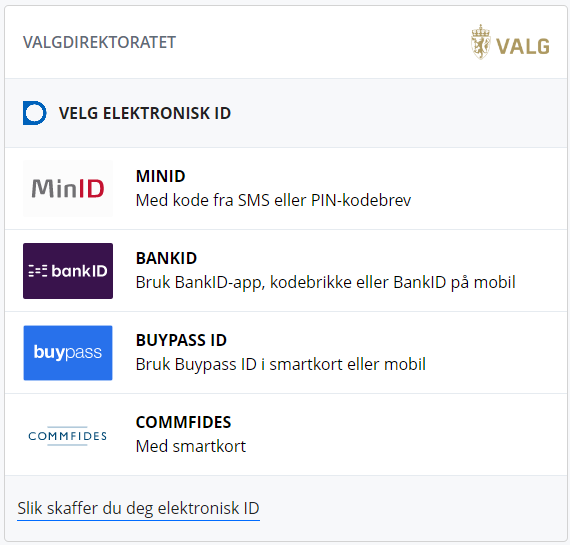Click the ID-porten icon beside Velg Elektronisk ID
The height and width of the screenshot is (545, 570).
pyautogui.click(x=35, y=113)
